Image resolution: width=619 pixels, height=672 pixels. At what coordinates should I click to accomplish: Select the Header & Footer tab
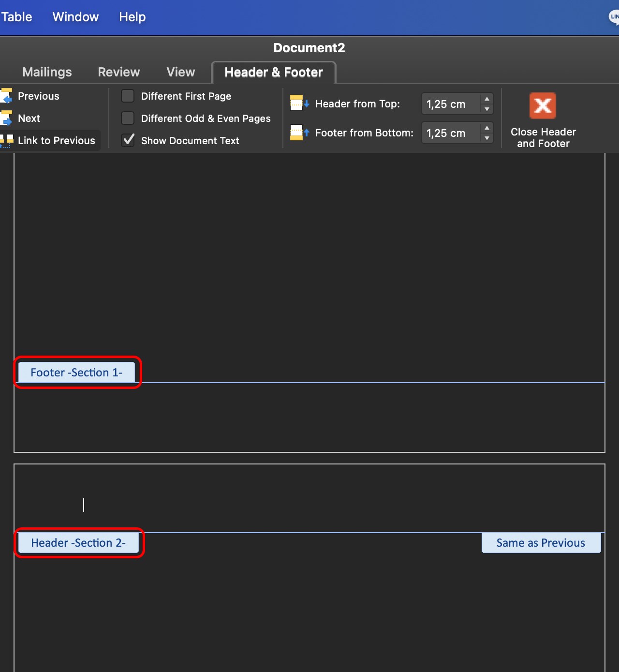coord(274,73)
